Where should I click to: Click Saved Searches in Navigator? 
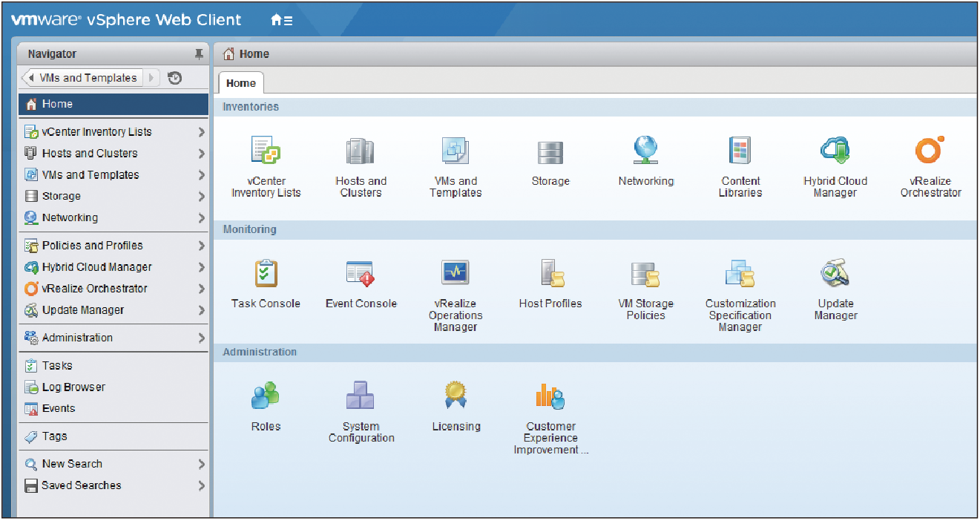click(113, 485)
